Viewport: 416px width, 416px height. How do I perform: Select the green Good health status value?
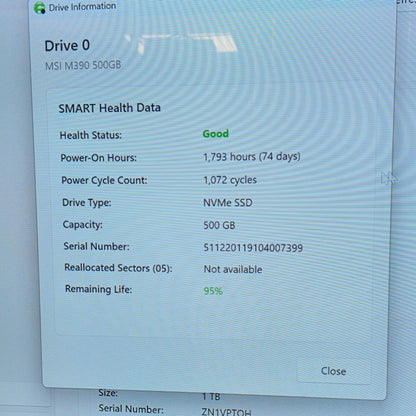pyautogui.click(x=216, y=134)
